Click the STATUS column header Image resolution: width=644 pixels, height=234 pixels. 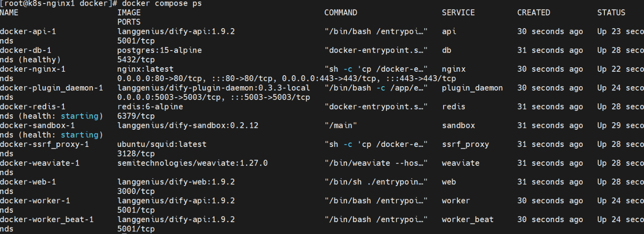coord(611,13)
